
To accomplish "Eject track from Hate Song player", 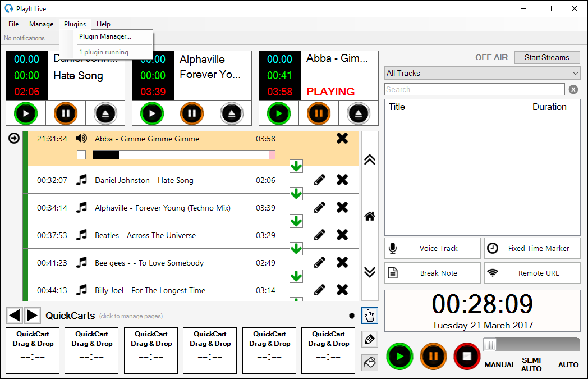I will [x=105, y=113].
